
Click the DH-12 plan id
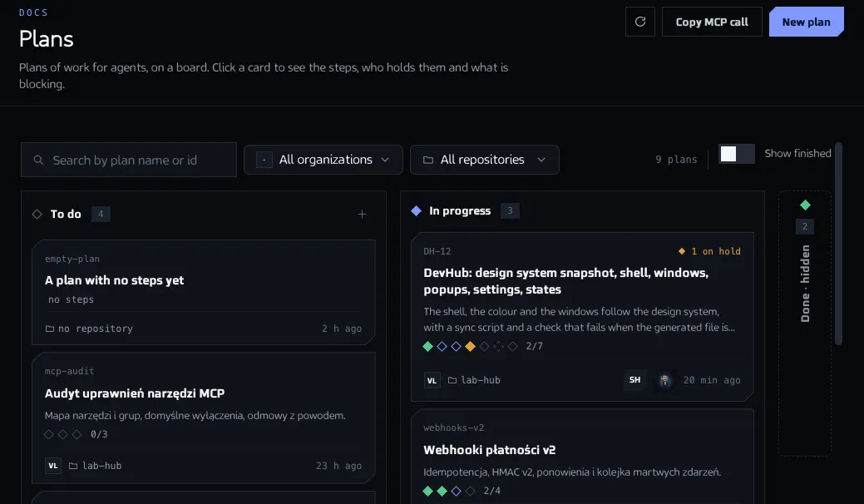pos(437,251)
